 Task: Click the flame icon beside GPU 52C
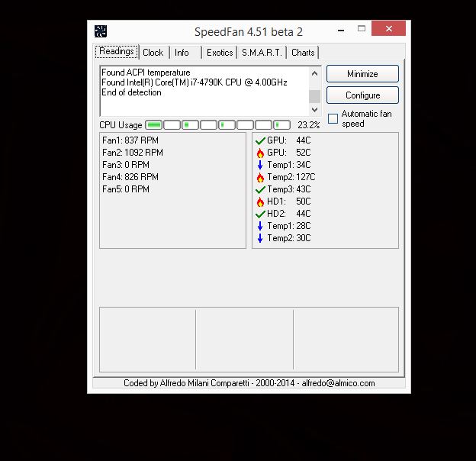pos(260,153)
